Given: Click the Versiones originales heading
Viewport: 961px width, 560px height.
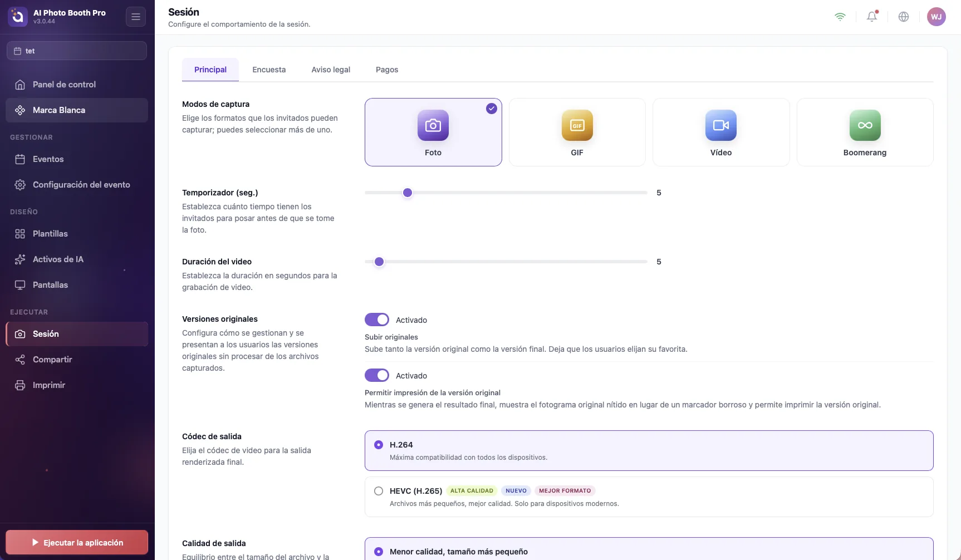Looking at the screenshot, I should [220, 319].
